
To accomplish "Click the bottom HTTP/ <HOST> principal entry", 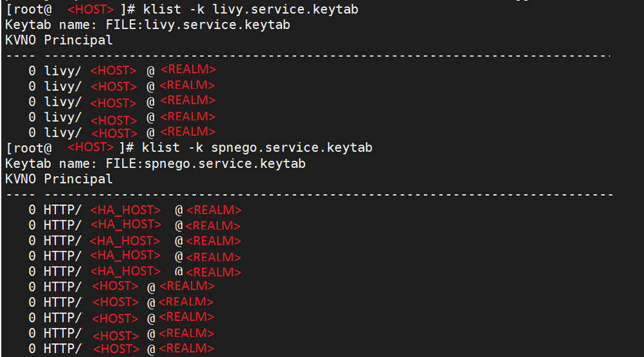I will click(121, 349).
